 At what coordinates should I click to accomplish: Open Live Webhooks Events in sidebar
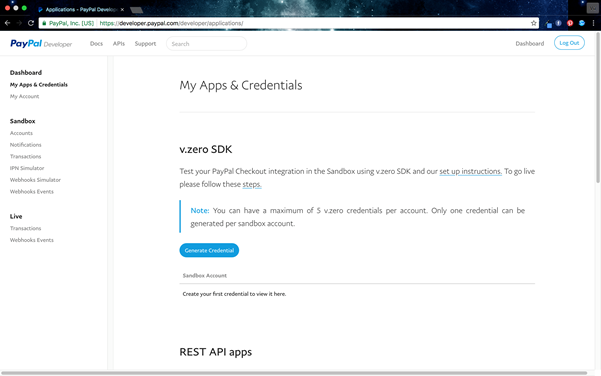coord(32,240)
